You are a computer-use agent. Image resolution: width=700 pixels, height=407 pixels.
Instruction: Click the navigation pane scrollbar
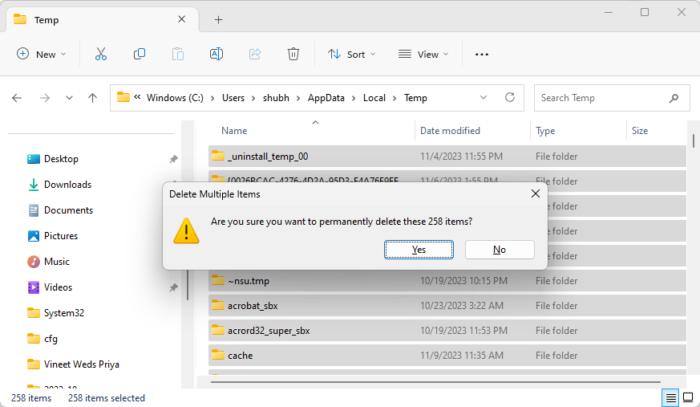coord(188,284)
